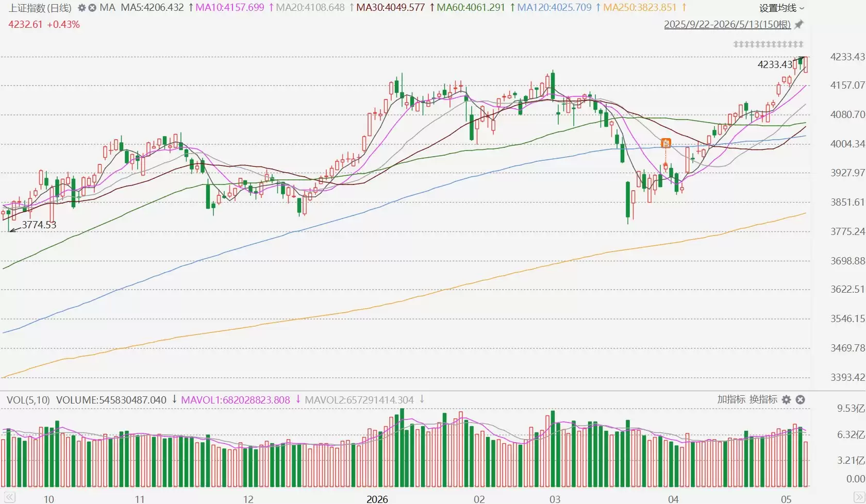Click the MAVOL1 legend label
This screenshot has height=504, width=866.
(x=236, y=400)
